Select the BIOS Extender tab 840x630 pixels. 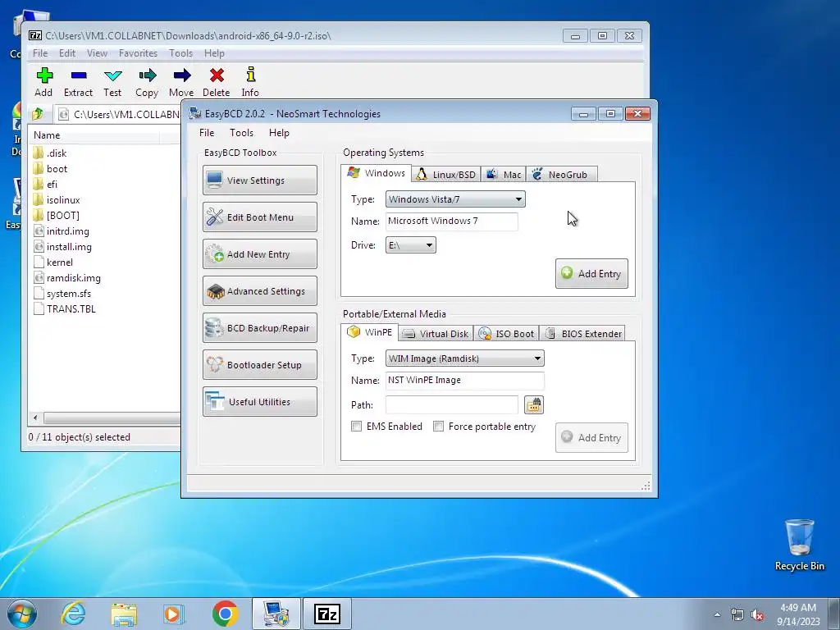(582, 334)
